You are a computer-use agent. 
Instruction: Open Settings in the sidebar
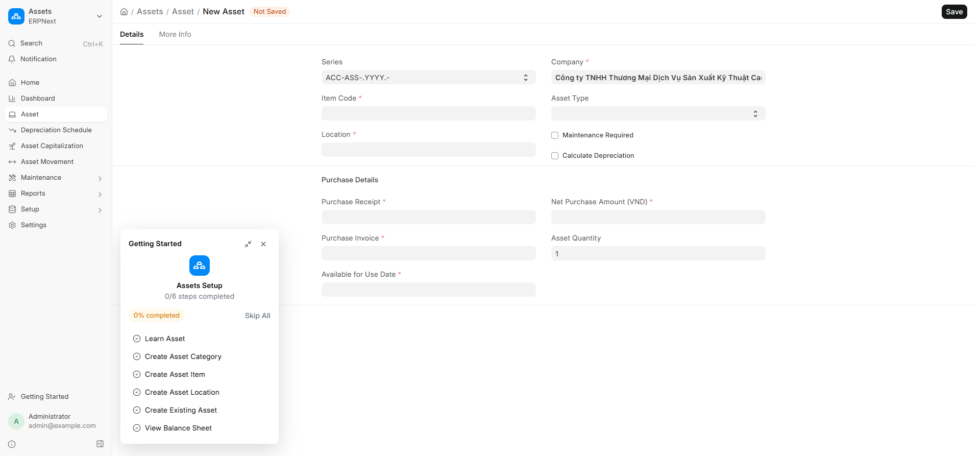click(x=56, y=225)
